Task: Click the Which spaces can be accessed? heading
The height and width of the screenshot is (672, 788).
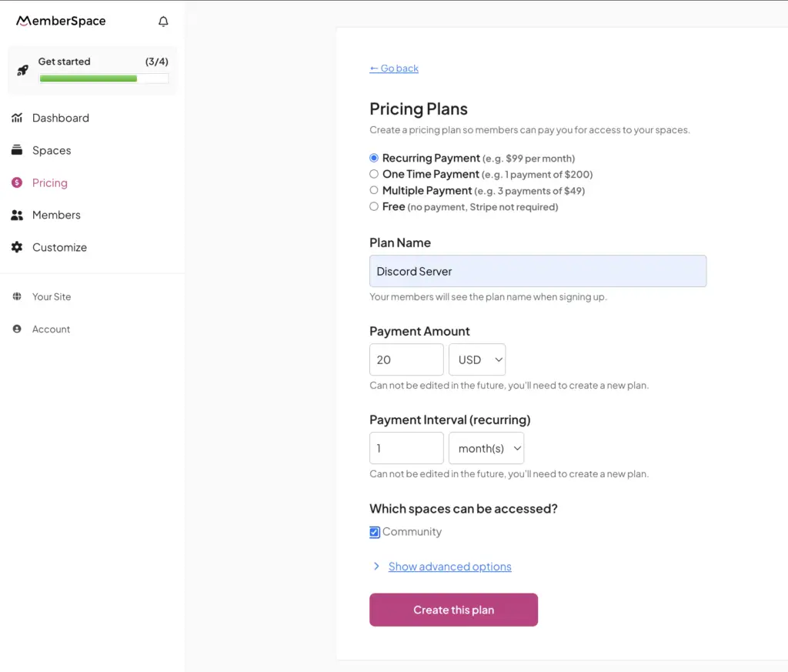Action: [x=463, y=509]
